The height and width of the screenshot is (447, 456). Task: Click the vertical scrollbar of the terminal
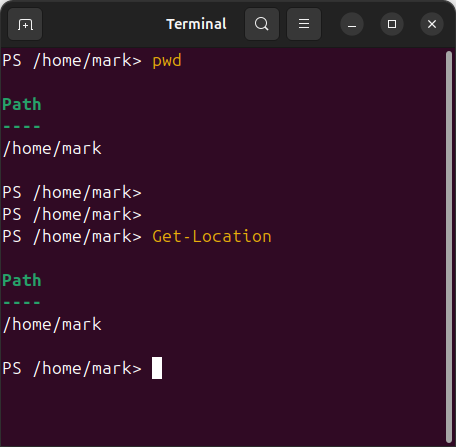449,247
